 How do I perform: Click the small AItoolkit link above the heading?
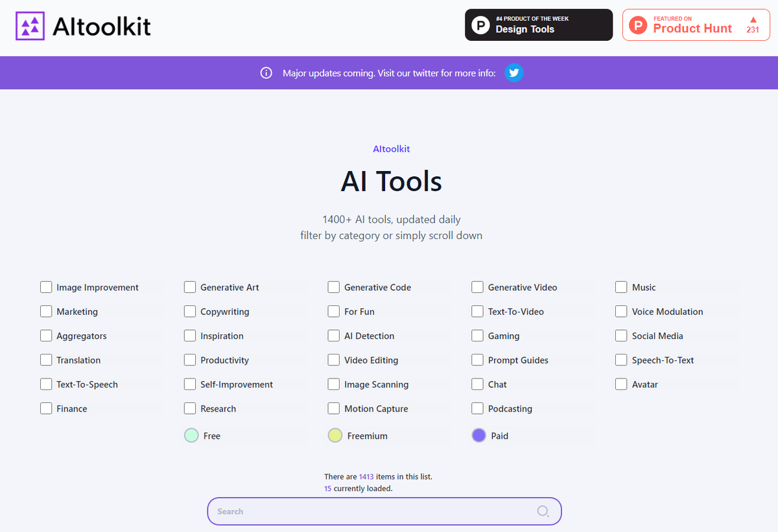tap(392, 149)
